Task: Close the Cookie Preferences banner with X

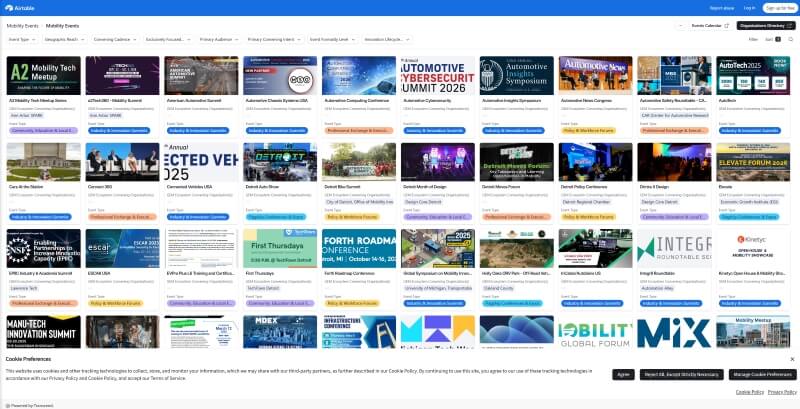Action: [792, 359]
